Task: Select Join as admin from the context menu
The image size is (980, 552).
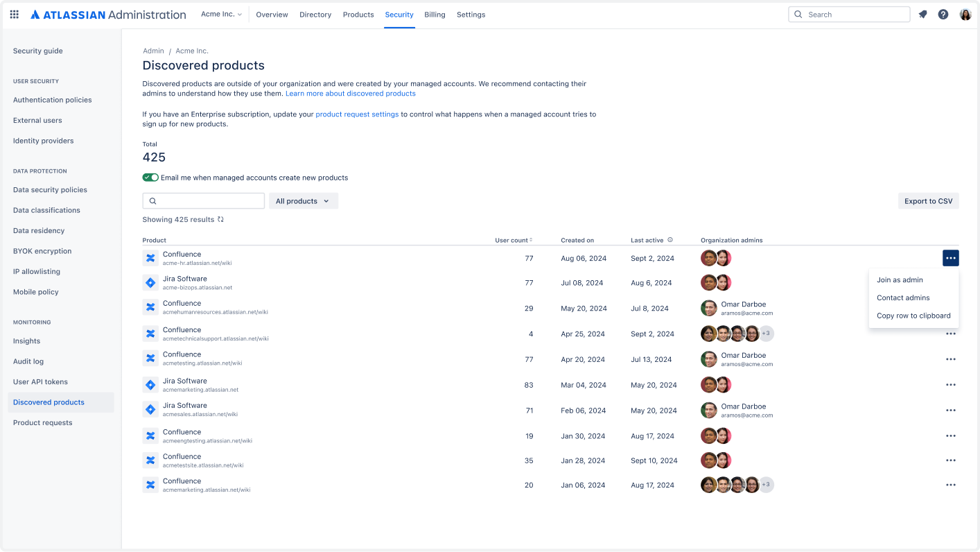Action: click(x=899, y=279)
